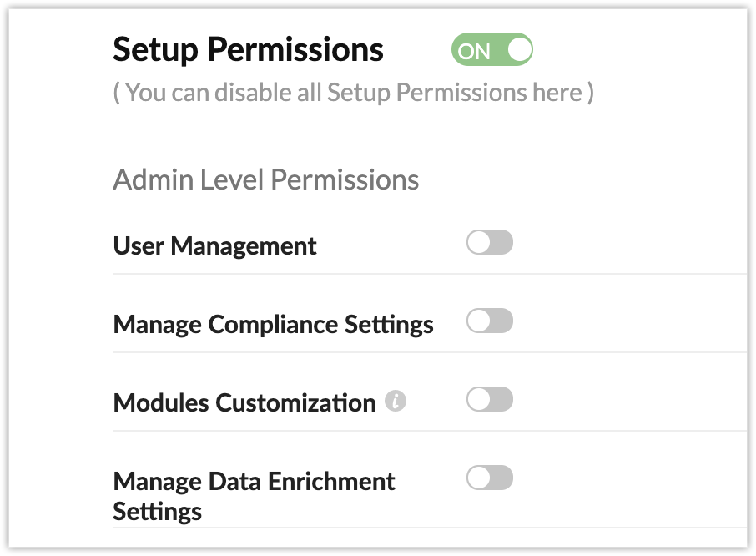Click the knob of the Modules Customization switch
This screenshot has height=556, width=756.
point(479,400)
